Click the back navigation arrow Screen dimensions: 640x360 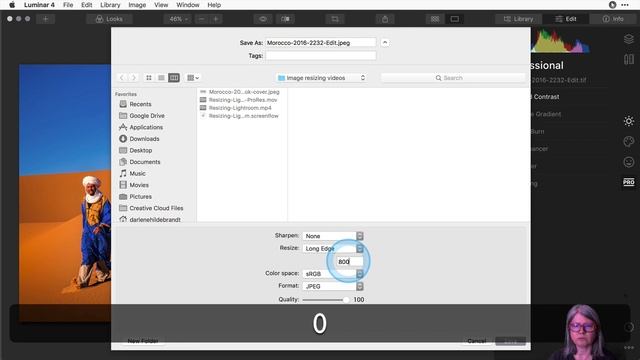pyautogui.click(x=122, y=78)
